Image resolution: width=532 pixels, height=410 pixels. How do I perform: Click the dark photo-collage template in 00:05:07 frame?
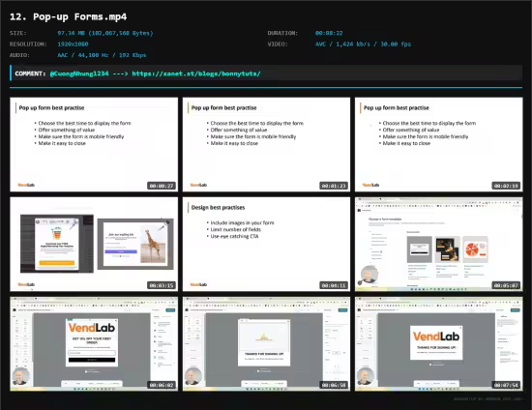pos(447,249)
